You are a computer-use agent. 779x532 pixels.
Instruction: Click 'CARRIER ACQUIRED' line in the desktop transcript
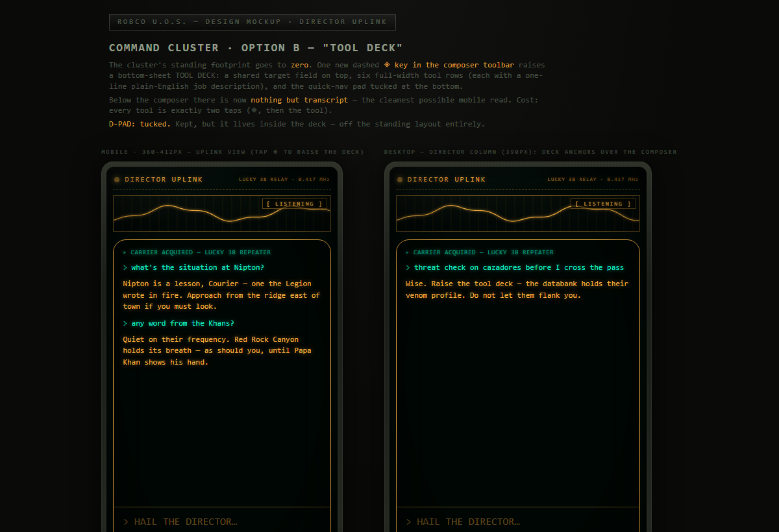[x=480, y=252]
